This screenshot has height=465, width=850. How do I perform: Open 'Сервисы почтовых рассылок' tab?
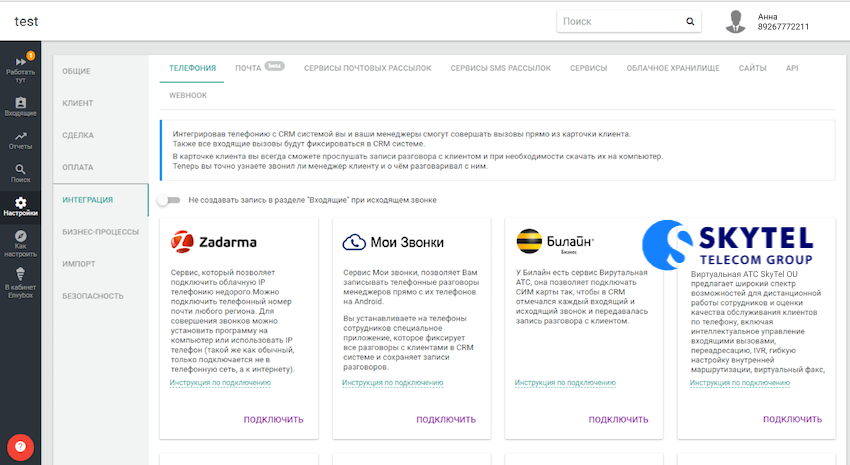coord(368,68)
